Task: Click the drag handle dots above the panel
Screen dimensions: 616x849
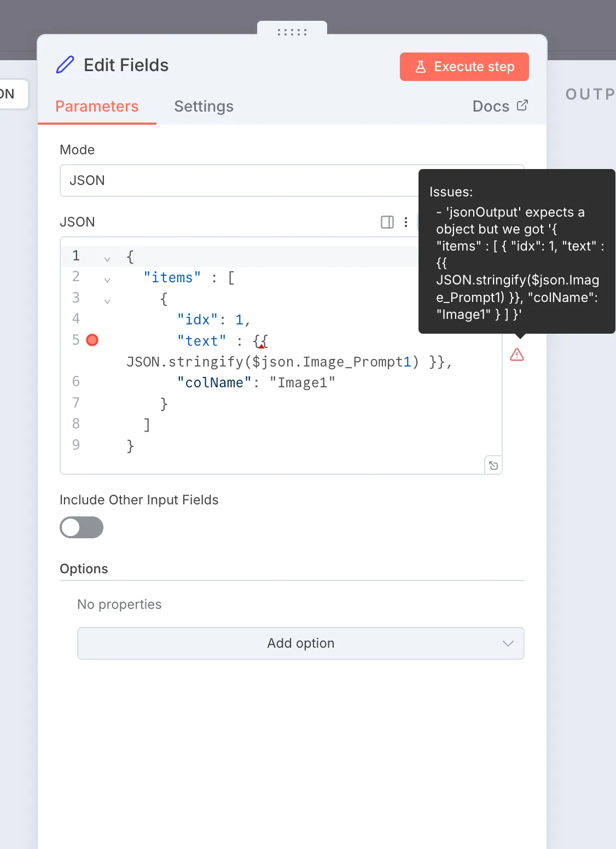Action: [x=292, y=32]
